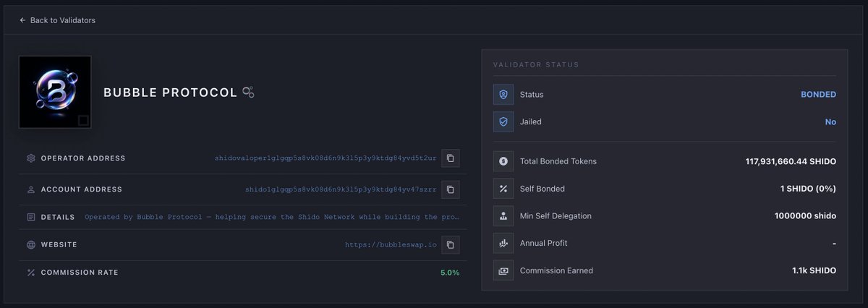The height and width of the screenshot is (308, 868).
Task: Click the Commission Rate percent icon
Action: click(x=31, y=273)
